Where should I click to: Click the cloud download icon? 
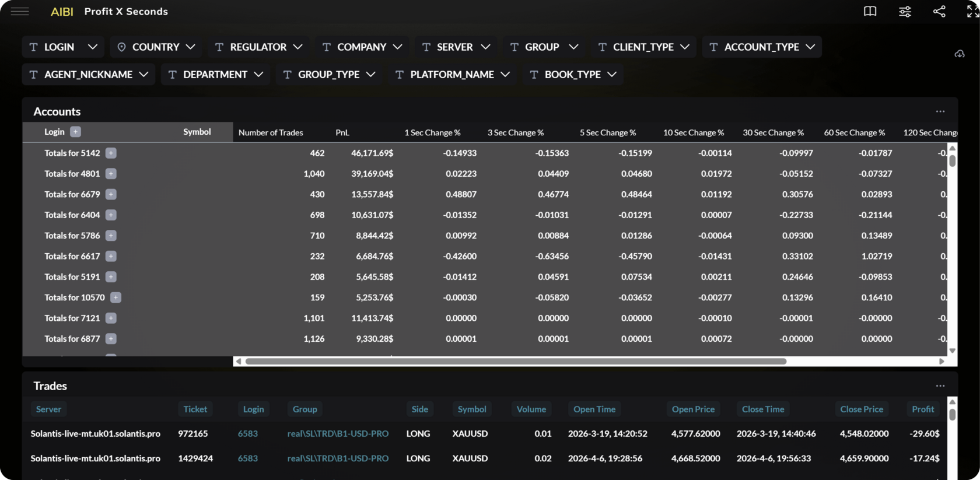[x=960, y=54]
